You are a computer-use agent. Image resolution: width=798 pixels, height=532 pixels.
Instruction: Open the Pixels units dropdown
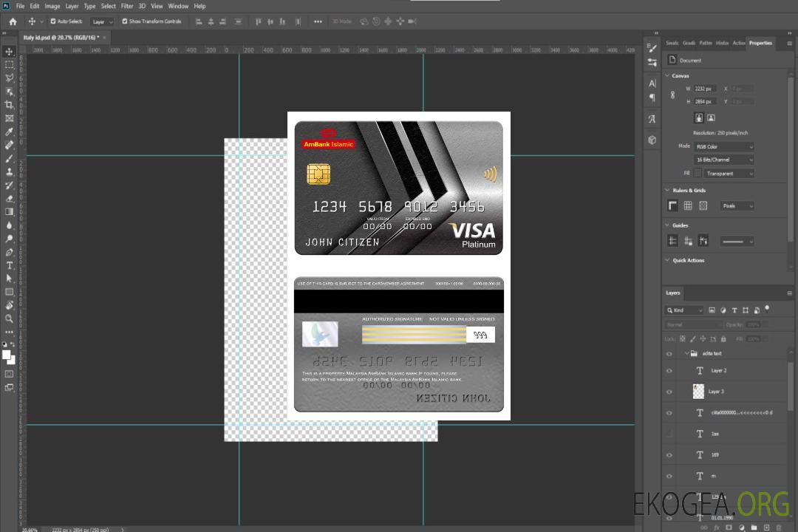click(737, 206)
